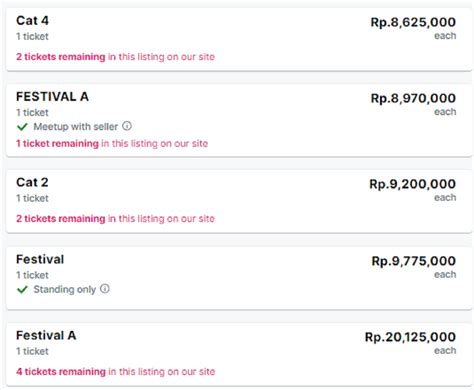
Task: Click green checkmark next to Standing only
Action: click(x=22, y=289)
